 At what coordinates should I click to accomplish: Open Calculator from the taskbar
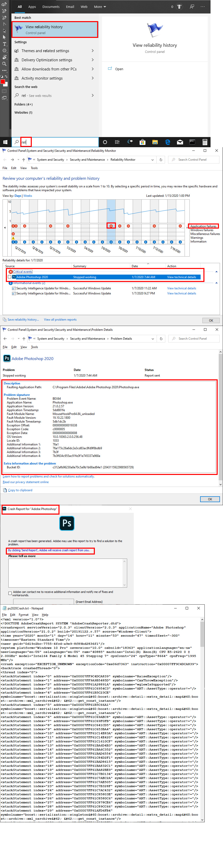point(204,142)
